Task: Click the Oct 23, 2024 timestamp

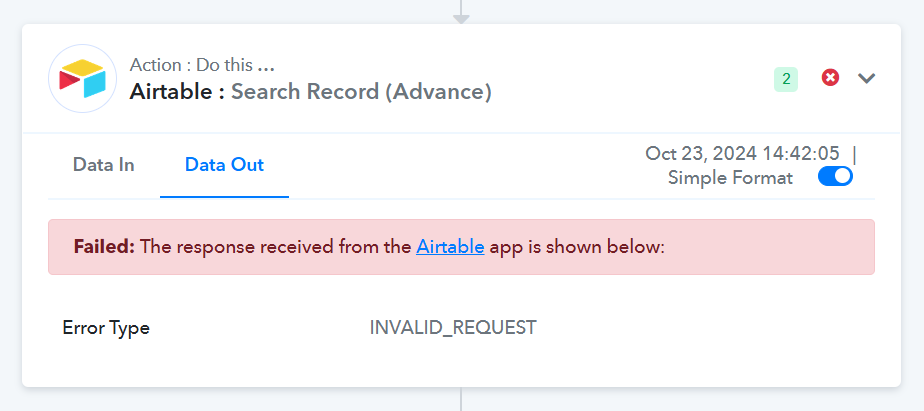Action: 742,154
